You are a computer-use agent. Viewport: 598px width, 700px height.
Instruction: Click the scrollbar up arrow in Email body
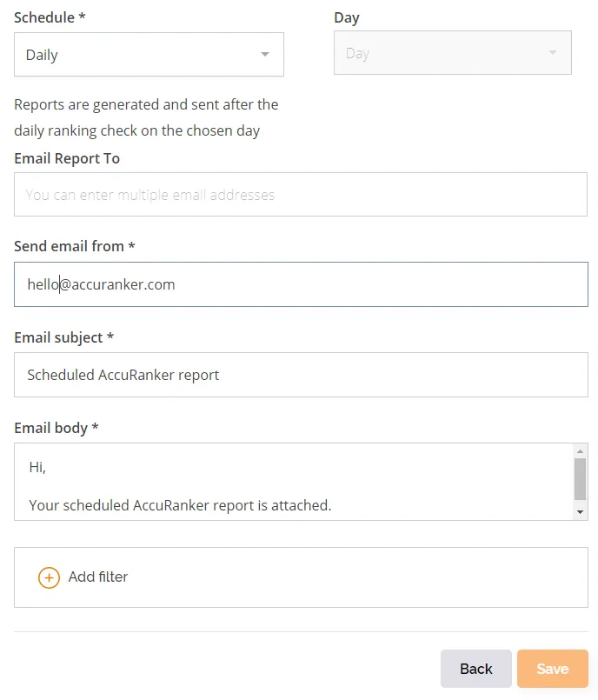[x=581, y=450]
